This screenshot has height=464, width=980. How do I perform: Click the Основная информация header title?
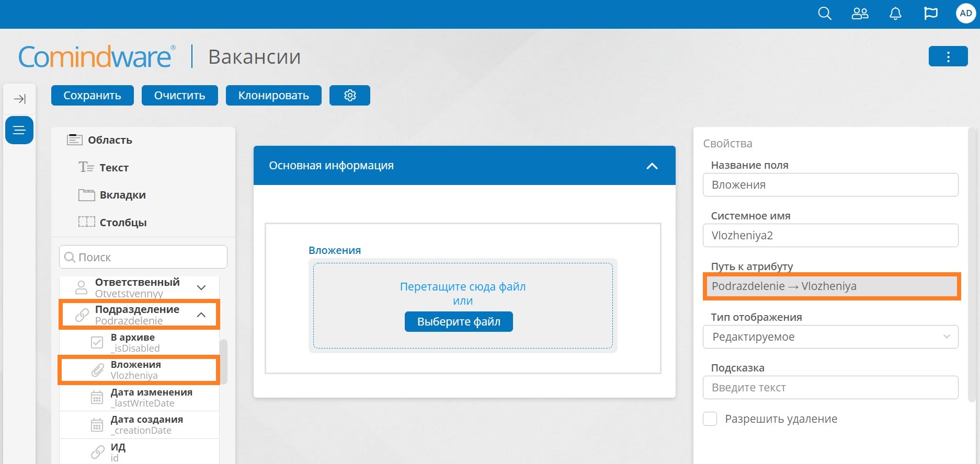pyautogui.click(x=331, y=165)
